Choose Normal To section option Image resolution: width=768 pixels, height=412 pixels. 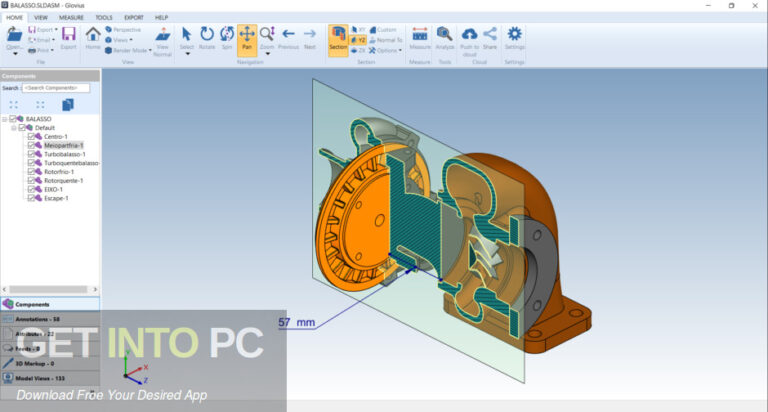coord(386,40)
